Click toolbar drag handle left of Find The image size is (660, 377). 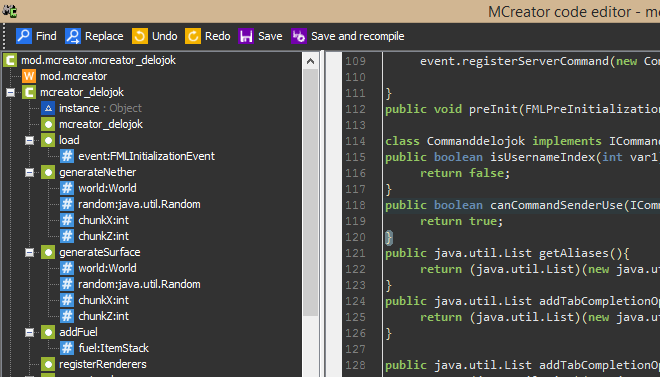coord(5,37)
